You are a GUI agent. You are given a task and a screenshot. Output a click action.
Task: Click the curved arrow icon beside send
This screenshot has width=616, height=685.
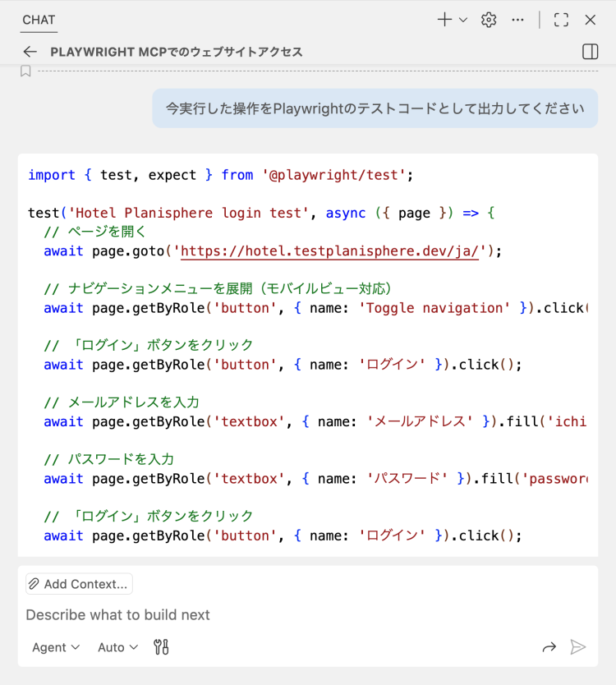[549, 647]
